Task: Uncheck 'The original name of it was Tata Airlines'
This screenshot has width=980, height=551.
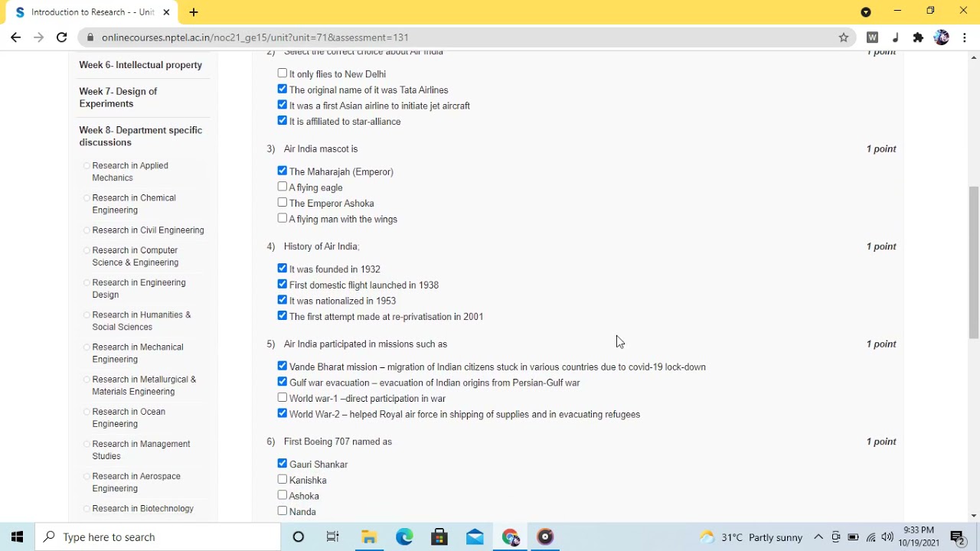Action: coord(283,89)
